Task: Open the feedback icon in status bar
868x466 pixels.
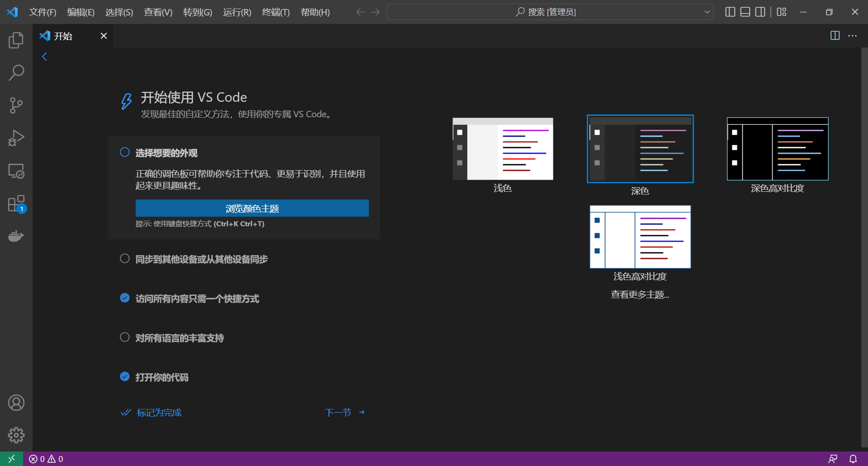Action: tap(833, 459)
